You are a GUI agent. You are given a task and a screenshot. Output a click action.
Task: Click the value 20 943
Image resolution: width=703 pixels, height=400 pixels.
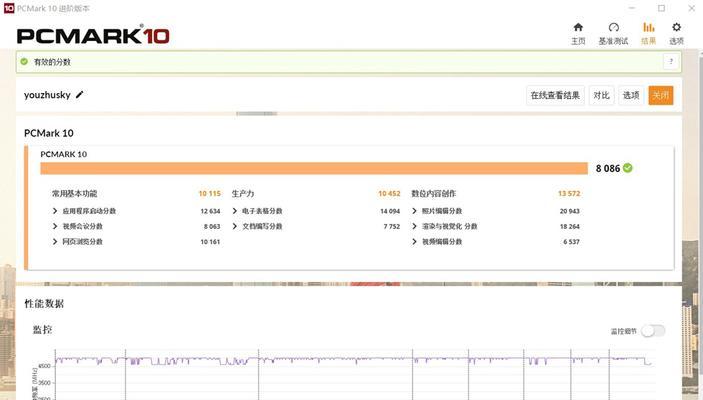[x=569, y=211]
